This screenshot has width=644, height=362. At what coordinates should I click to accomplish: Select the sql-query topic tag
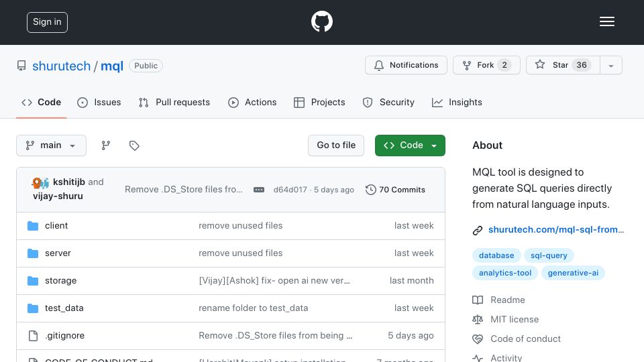pyautogui.click(x=549, y=255)
